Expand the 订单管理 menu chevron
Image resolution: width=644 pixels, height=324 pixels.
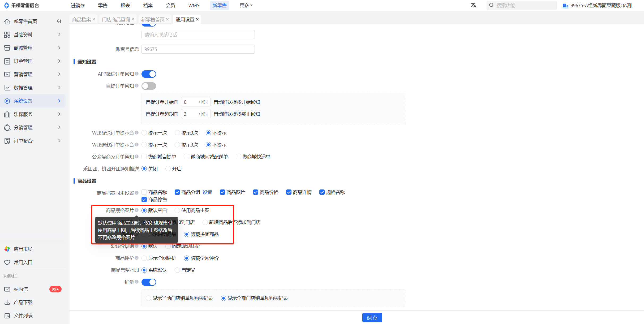[x=59, y=61]
